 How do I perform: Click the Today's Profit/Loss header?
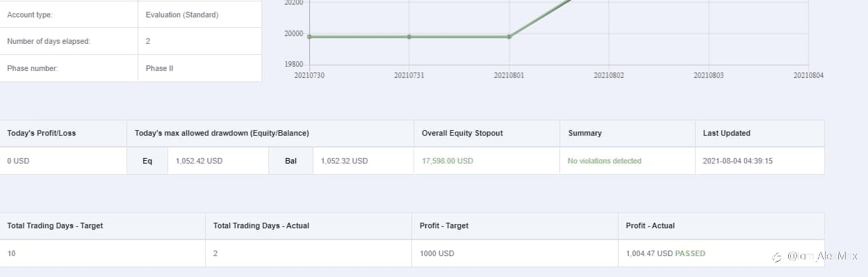(x=42, y=133)
